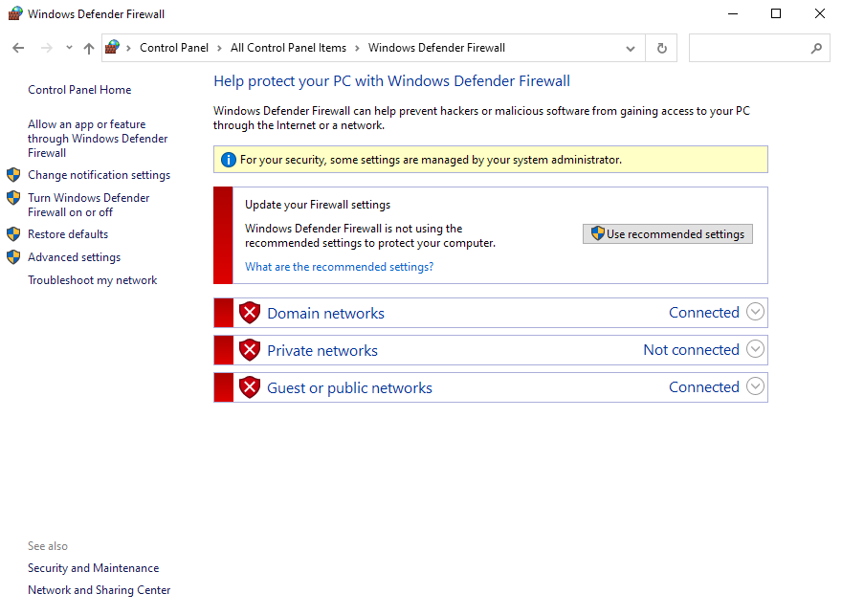The height and width of the screenshot is (616, 842).
Task: Click the Back navigation arrow
Action: [x=18, y=49]
